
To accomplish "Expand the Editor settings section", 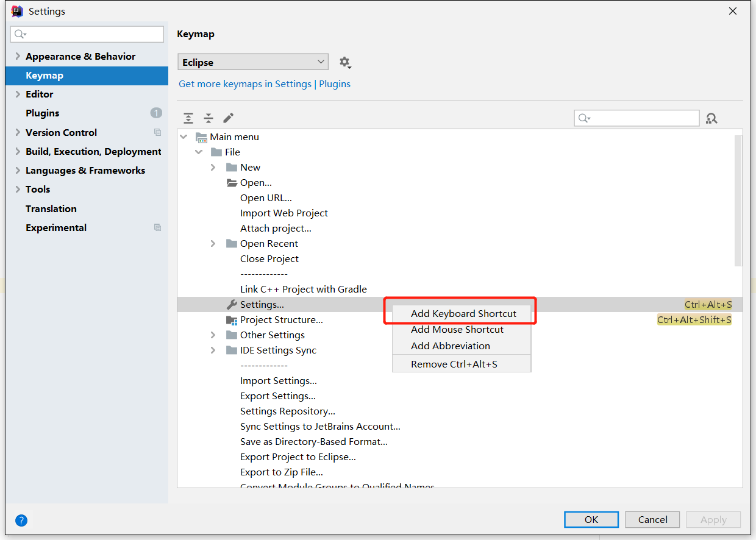I will tap(18, 94).
